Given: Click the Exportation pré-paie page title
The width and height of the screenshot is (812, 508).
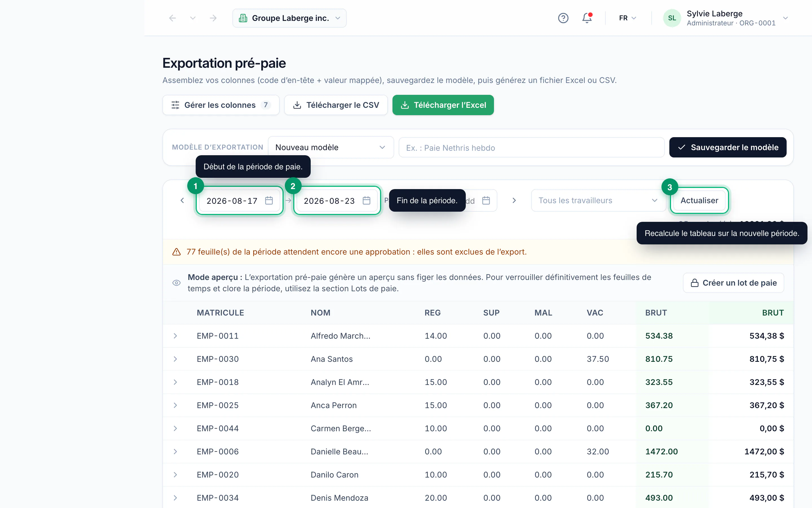Looking at the screenshot, I should click(224, 63).
